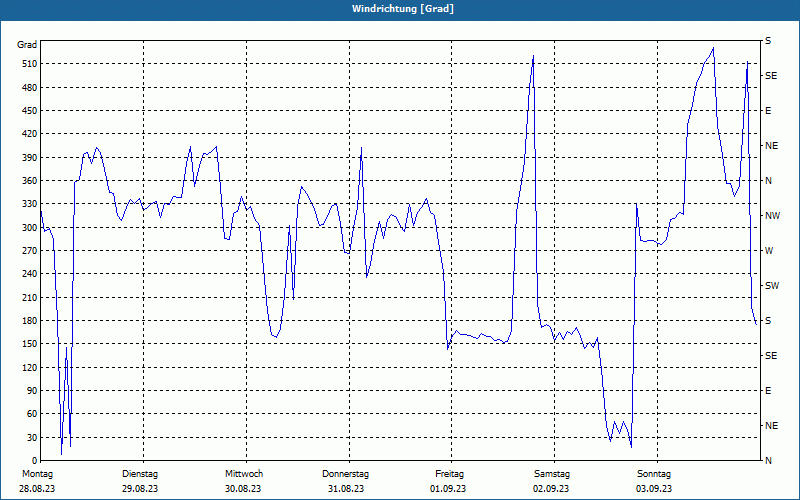This screenshot has width=800, height=500.
Task: Click the 'Dienstag' day label
Action: [140, 474]
